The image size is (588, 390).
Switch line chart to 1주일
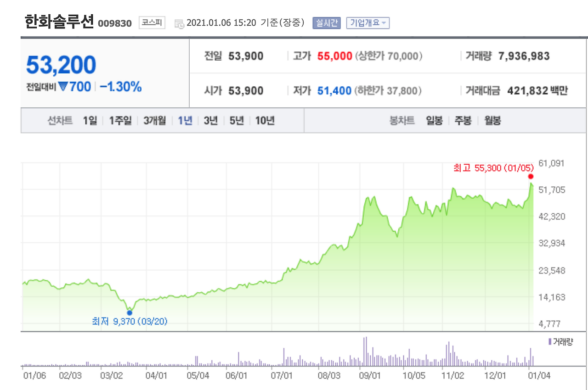click(x=120, y=121)
